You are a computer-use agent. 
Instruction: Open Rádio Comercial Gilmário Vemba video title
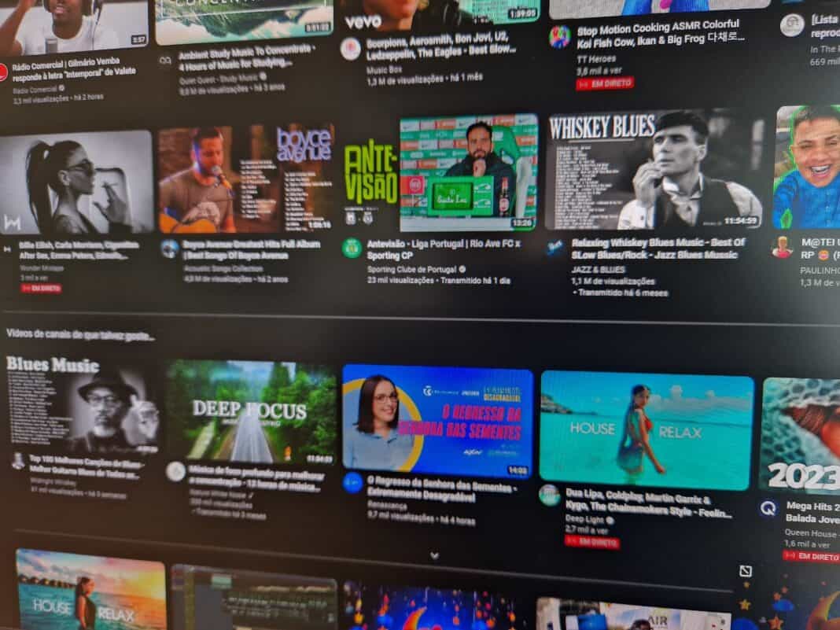point(74,68)
